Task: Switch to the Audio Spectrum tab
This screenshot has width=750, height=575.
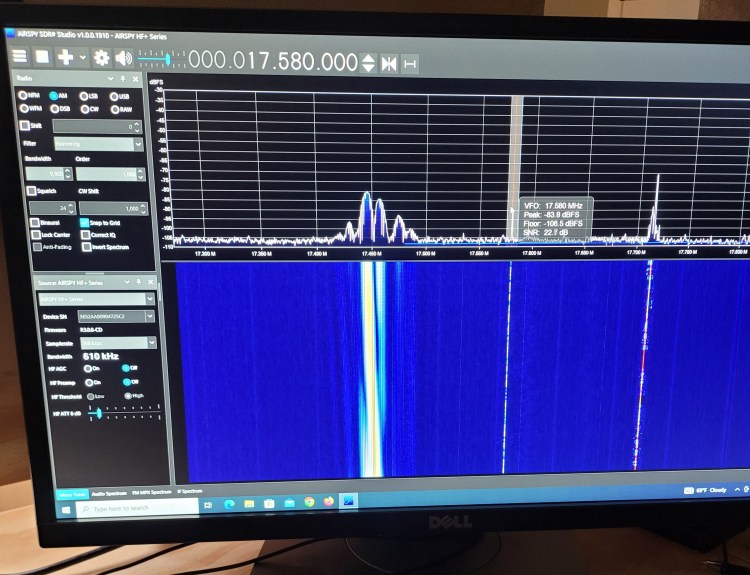Action: coord(109,492)
